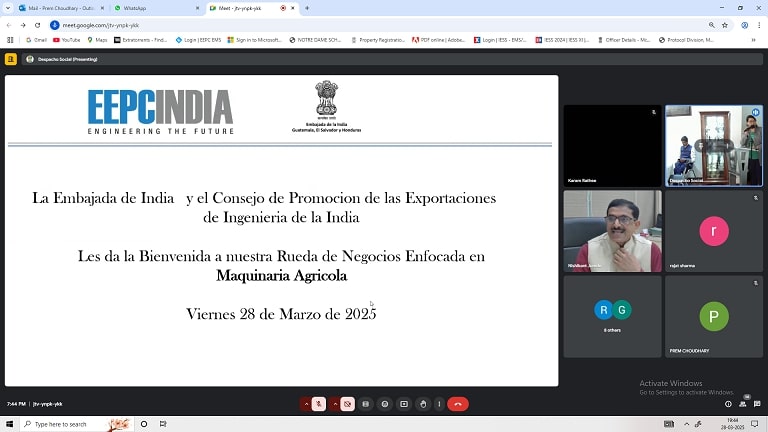Select the rajat sharma participant tile
Screen dimensions: 768x432
714,231
